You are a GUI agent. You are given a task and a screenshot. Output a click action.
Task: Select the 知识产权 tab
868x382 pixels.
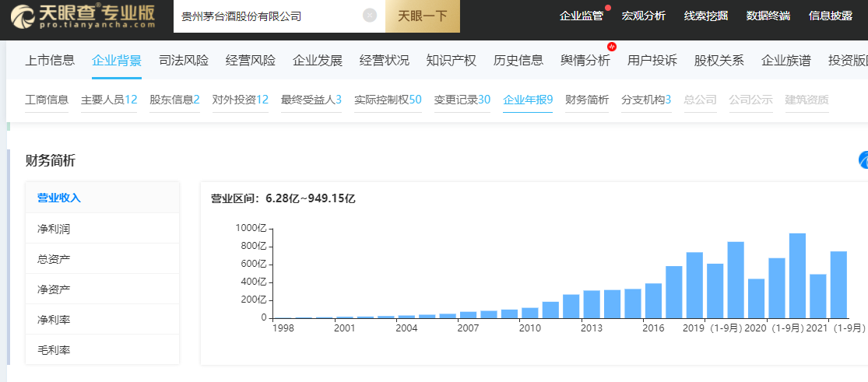pyautogui.click(x=452, y=60)
